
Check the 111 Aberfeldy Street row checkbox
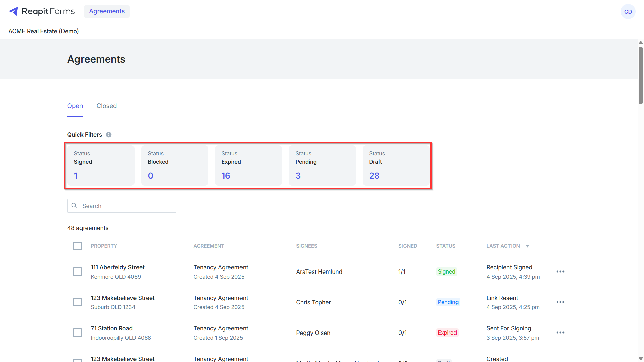77,271
